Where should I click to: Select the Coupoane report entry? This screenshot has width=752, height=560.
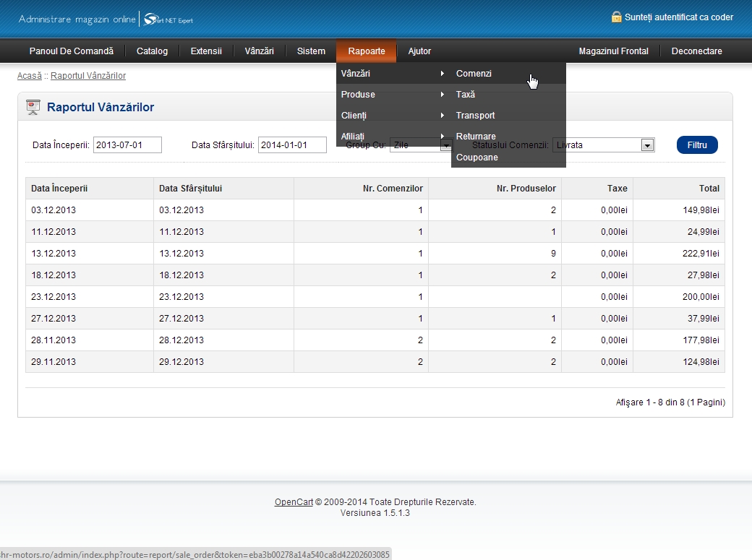pyautogui.click(x=477, y=158)
